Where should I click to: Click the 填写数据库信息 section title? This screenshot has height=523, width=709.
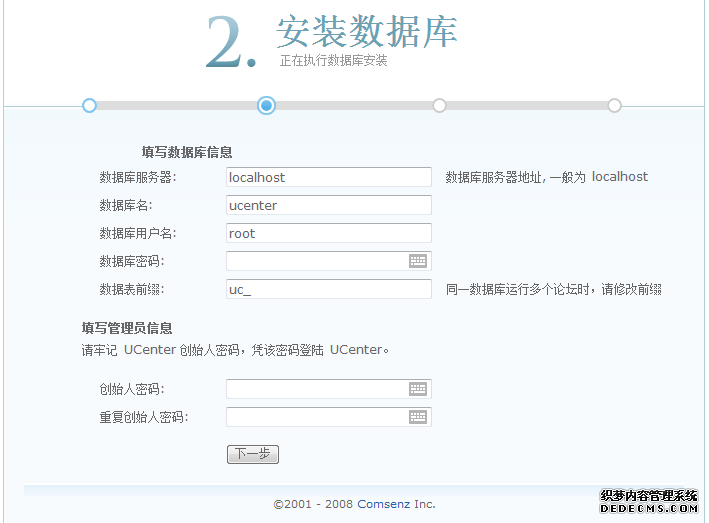point(187,152)
